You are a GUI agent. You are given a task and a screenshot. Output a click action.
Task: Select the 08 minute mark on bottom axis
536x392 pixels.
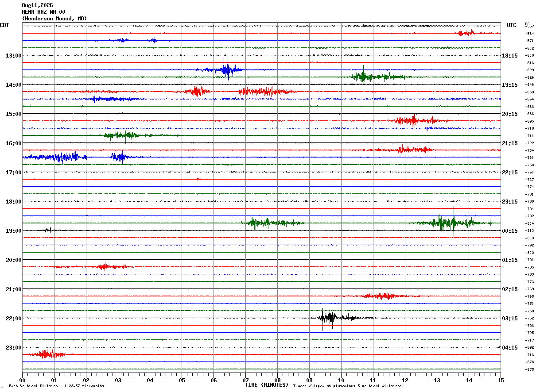[277, 380]
